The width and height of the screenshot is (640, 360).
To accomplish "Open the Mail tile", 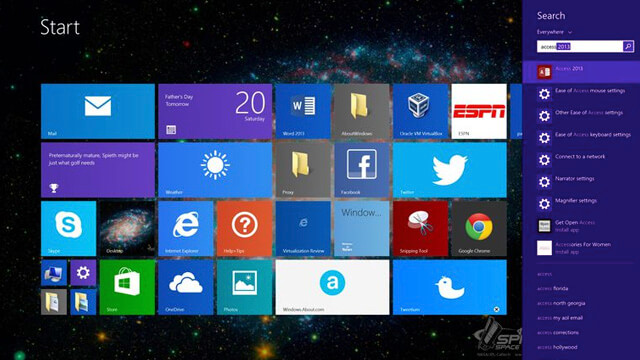I will pos(98,111).
